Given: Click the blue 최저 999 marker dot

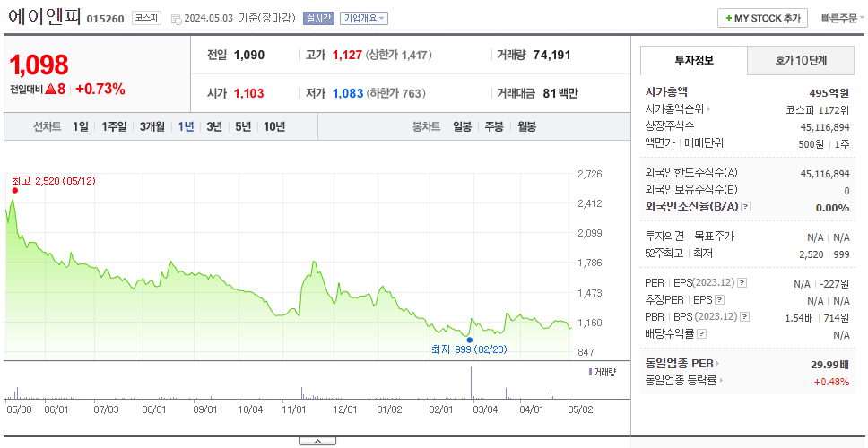Looking at the screenshot, I should (470, 340).
